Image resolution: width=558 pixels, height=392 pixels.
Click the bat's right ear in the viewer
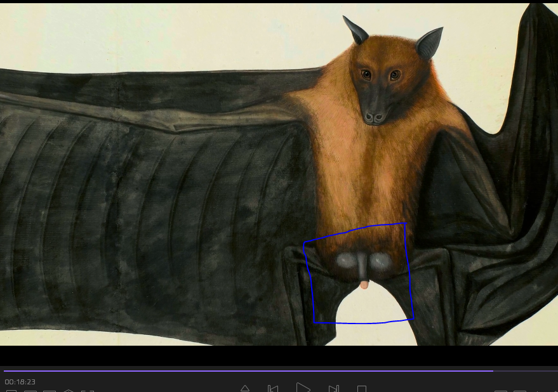[430, 42]
